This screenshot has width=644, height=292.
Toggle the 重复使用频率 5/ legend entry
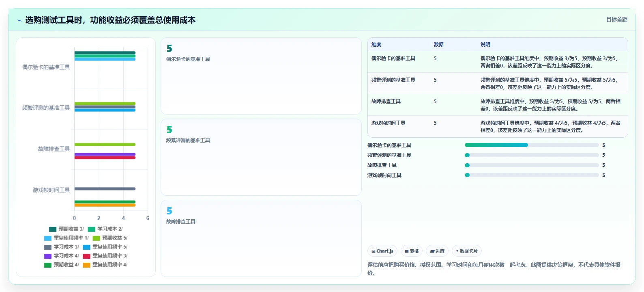[105, 247]
